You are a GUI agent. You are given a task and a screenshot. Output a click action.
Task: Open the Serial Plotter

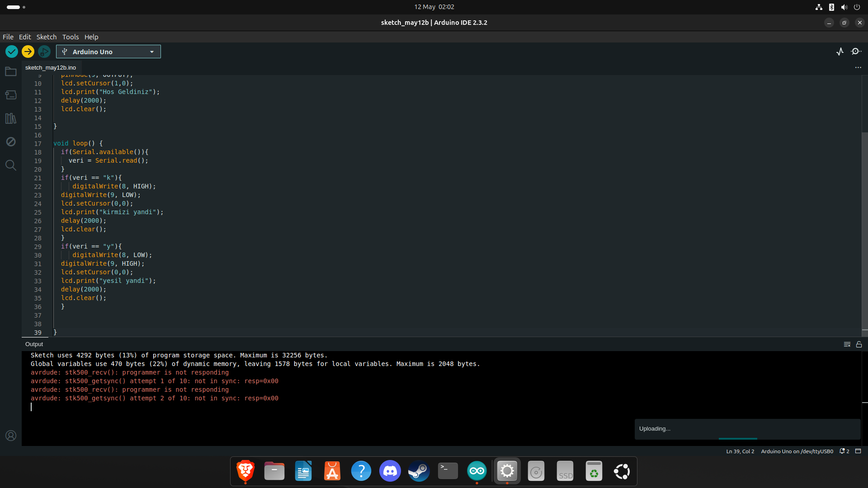(840, 52)
